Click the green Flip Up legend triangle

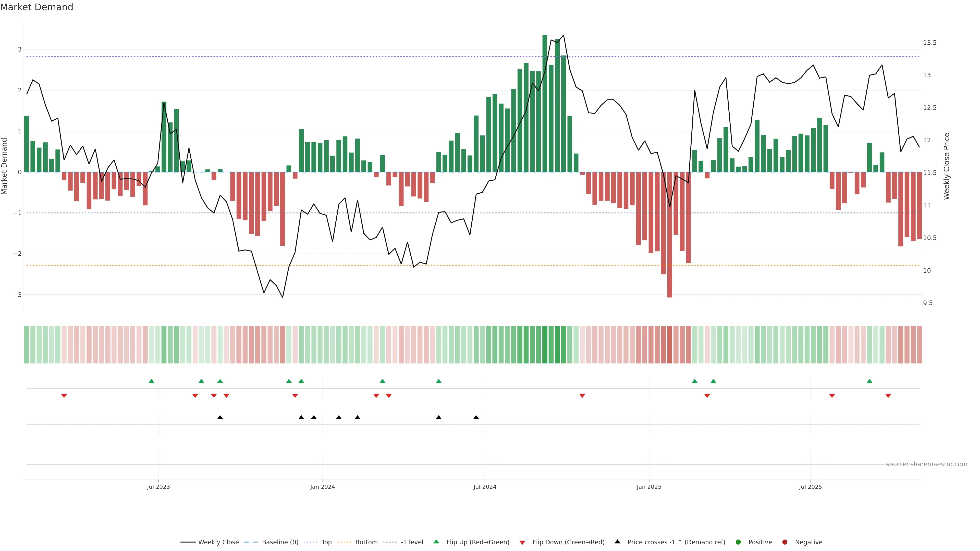tap(436, 542)
